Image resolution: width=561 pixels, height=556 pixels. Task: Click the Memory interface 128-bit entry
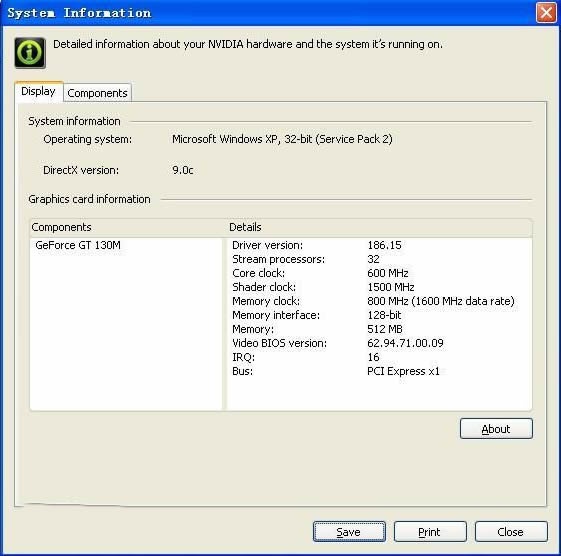tap(379, 315)
